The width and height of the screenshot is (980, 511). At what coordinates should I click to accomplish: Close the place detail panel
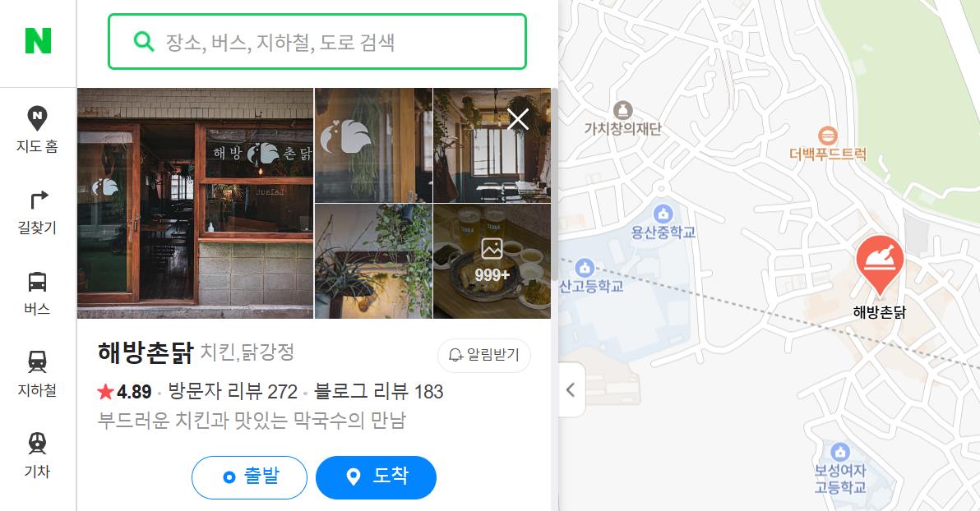[x=517, y=118]
